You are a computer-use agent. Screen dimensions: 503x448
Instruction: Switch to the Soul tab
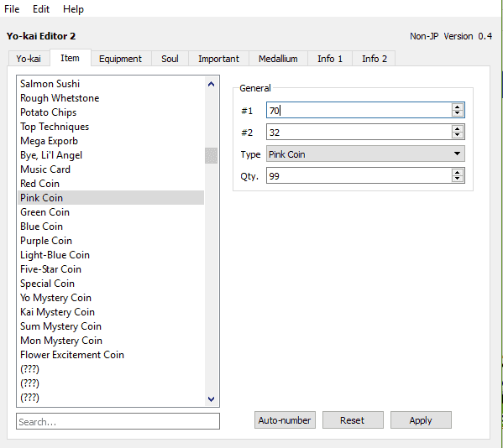[x=170, y=59]
